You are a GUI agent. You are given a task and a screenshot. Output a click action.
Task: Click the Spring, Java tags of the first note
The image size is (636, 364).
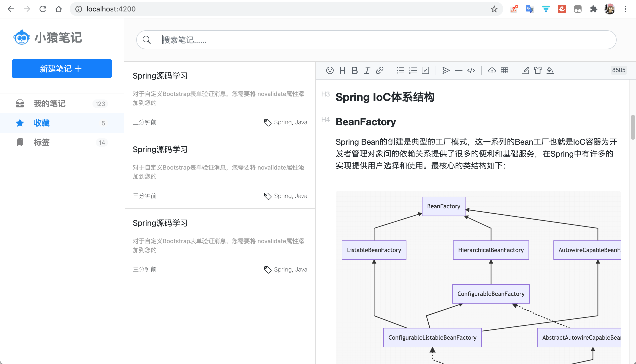[x=290, y=122]
